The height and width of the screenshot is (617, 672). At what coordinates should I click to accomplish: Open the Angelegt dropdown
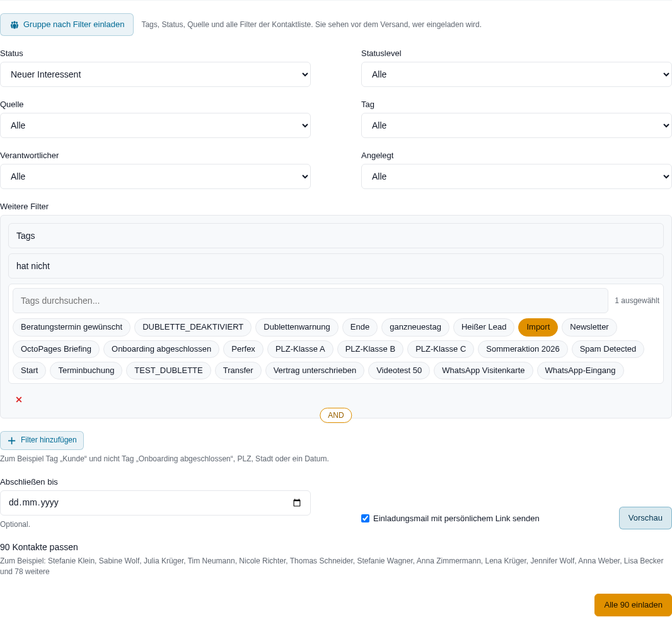[x=516, y=176]
